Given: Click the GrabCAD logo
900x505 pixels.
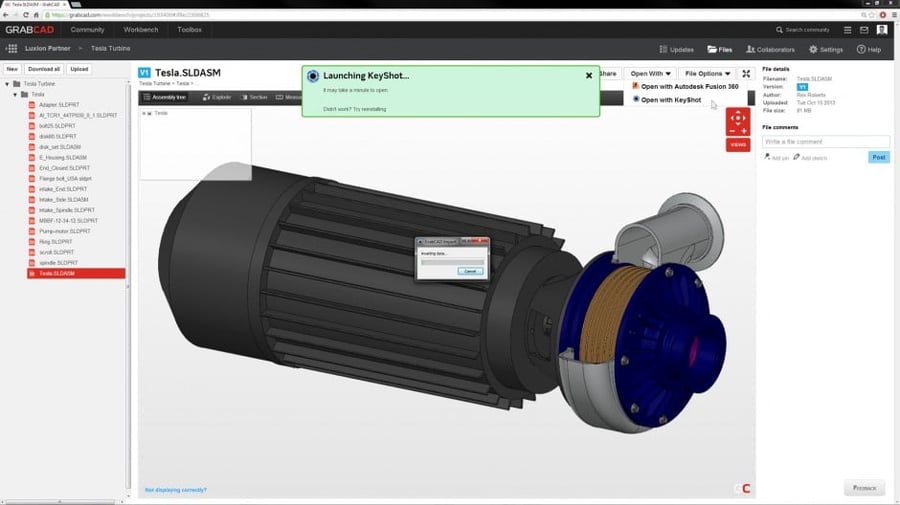Looking at the screenshot, I should [x=29, y=30].
